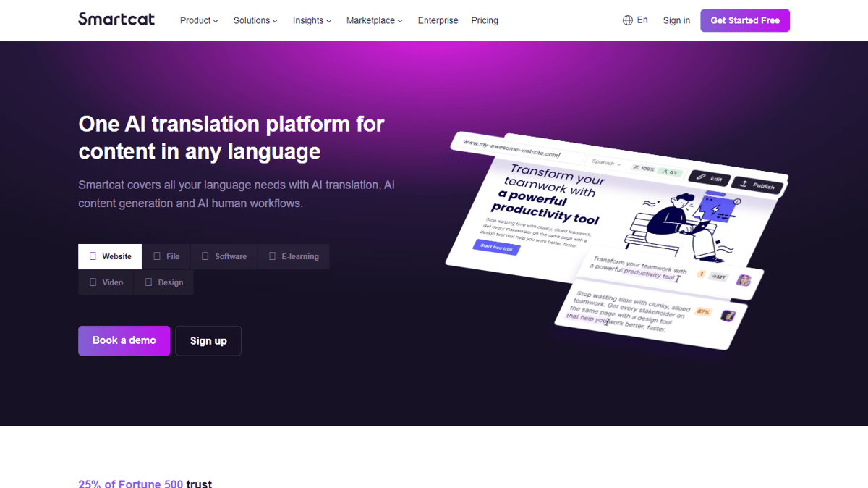Click the E-learning tab icon
The height and width of the screenshot is (488, 868).
tap(272, 256)
